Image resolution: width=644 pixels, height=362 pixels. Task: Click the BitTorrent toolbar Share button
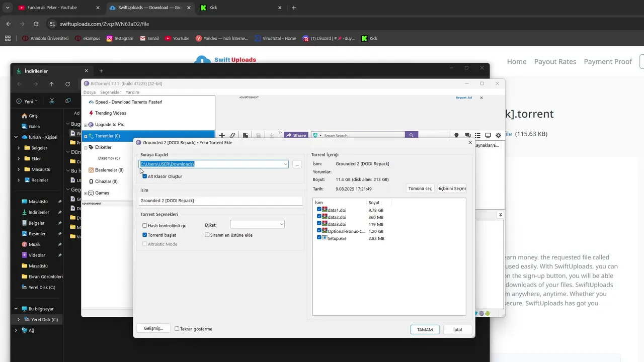click(x=296, y=135)
